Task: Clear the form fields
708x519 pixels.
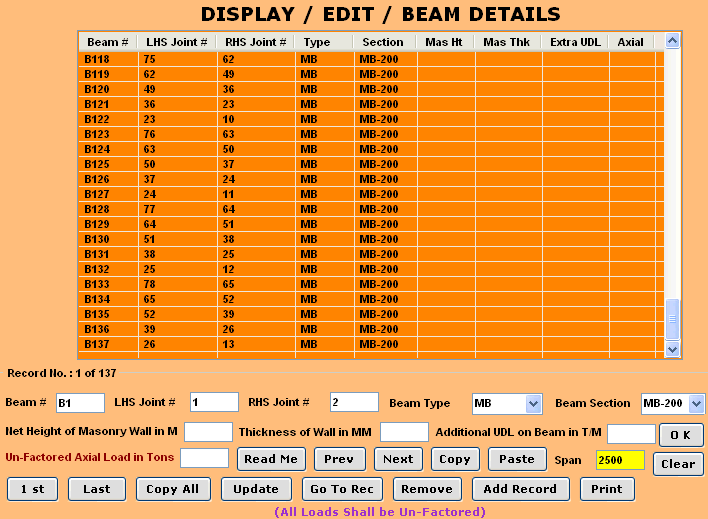Action: tap(678, 464)
